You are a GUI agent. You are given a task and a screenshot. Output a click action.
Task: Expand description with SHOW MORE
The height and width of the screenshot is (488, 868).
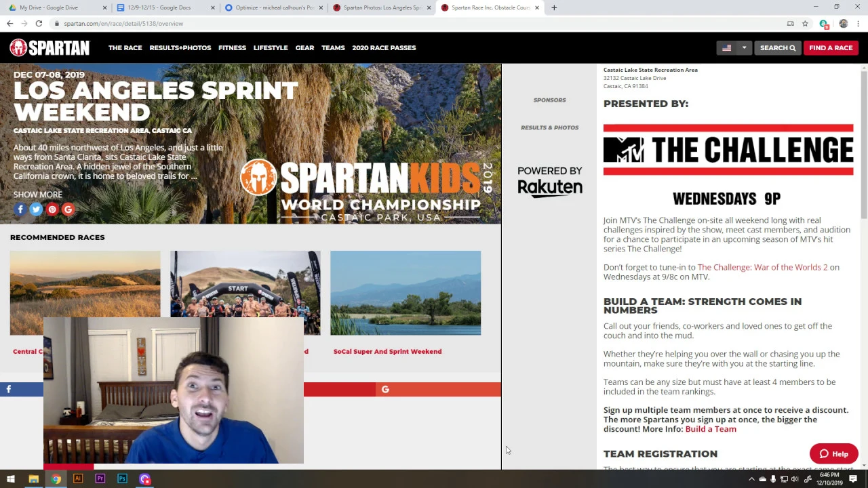pyautogui.click(x=37, y=195)
